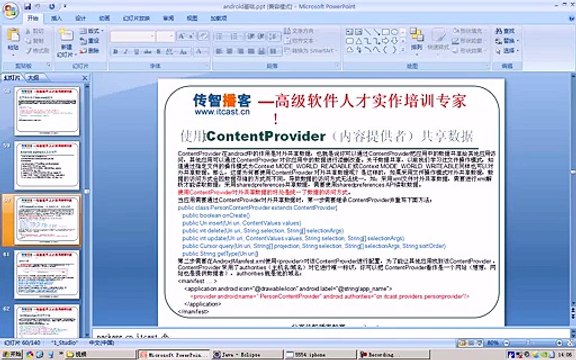
Task: Open the round Office button menu
Action: 11,11
